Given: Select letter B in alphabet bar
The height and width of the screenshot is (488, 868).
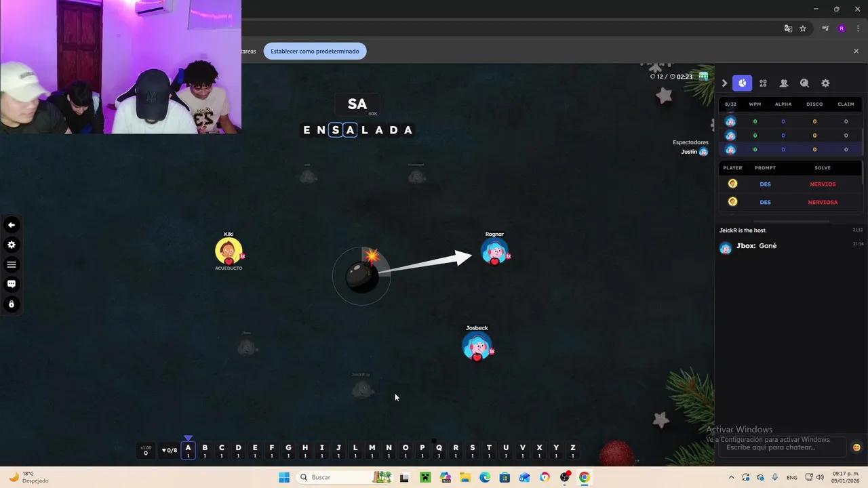Looking at the screenshot, I should click(x=205, y=450).
